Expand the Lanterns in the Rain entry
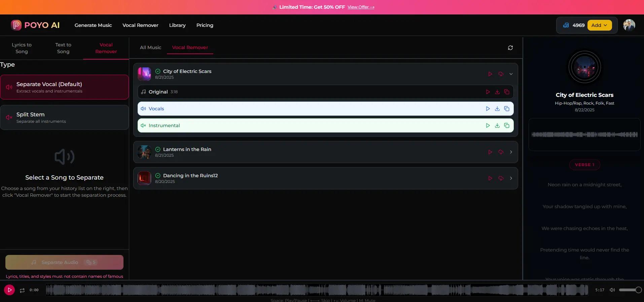The width and height of the screenshot is (644, 302). click(x=511, y=152)
